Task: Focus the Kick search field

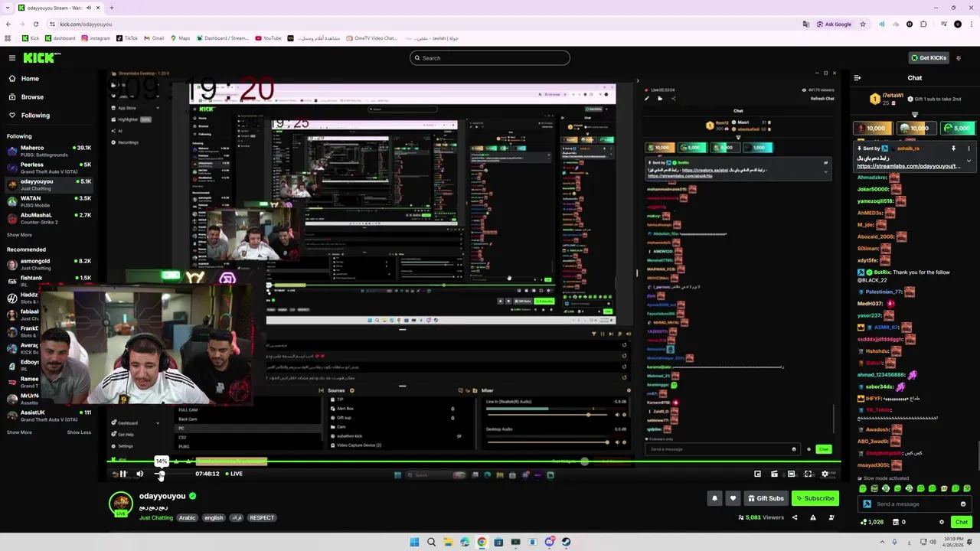Action: (x=490, y=58)
